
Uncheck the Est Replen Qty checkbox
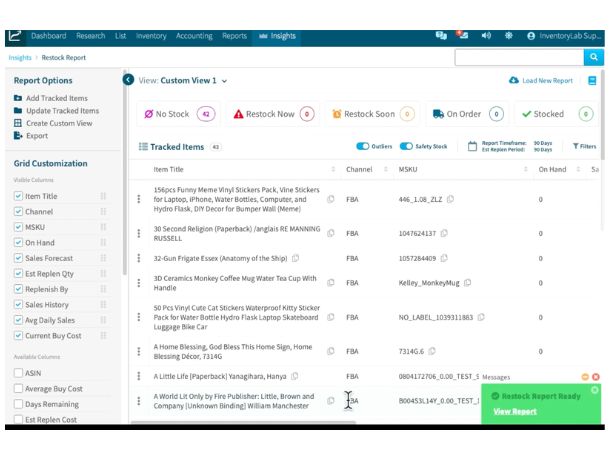tap(18, 273)
